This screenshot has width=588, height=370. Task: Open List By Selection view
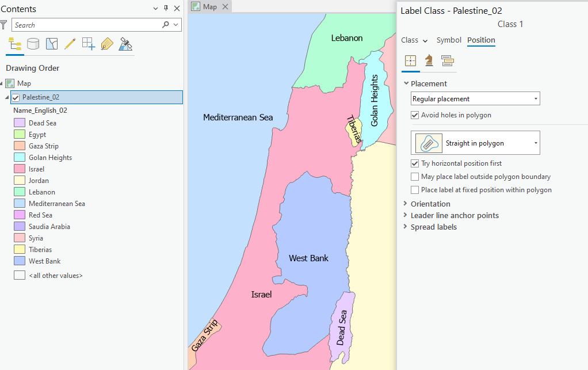pyautogui.click(x=52, y=43)
